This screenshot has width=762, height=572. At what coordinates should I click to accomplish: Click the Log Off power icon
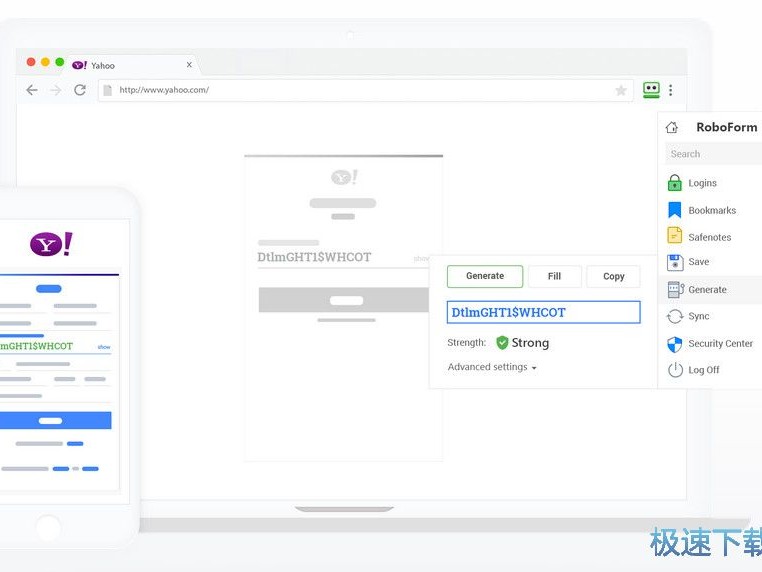pyautogui.click(x=675, y=370)
